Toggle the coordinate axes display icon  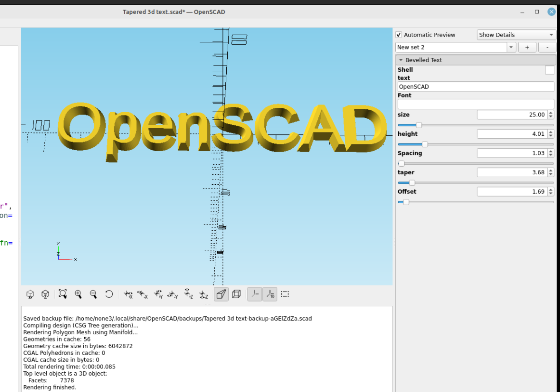[254, 294]
